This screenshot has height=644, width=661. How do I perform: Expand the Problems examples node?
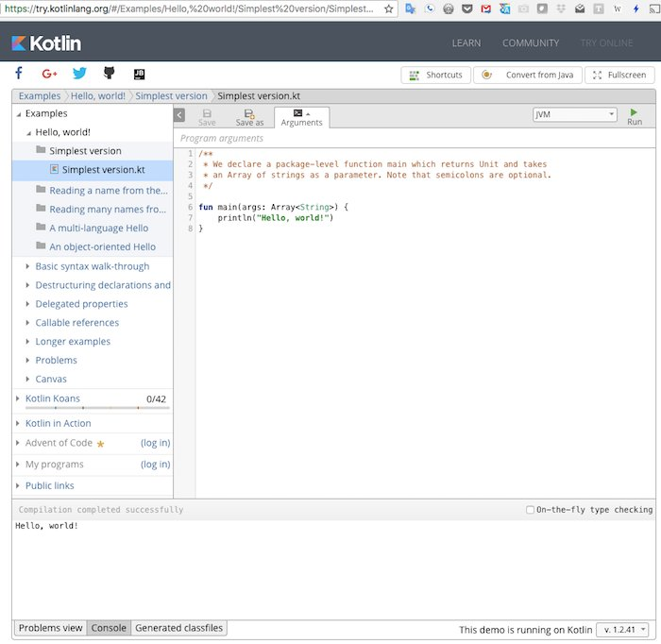click(27, 360)
